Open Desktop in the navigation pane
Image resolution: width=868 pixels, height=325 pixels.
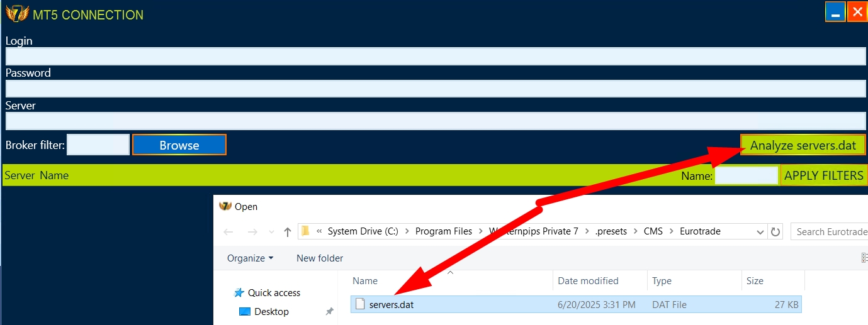(x=271, y=311)
